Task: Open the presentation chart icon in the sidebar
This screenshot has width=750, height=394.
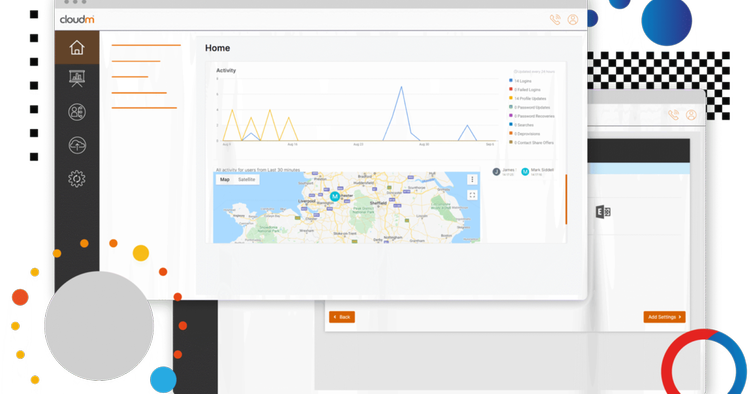Action: tap(77, 79)
